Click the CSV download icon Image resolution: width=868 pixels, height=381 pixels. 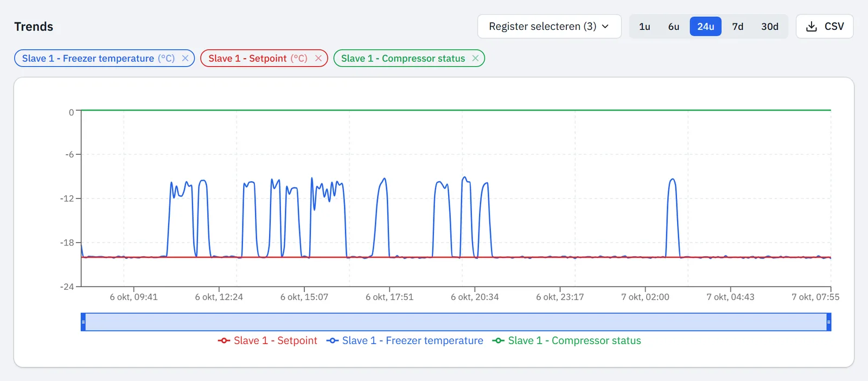[812, 27]
